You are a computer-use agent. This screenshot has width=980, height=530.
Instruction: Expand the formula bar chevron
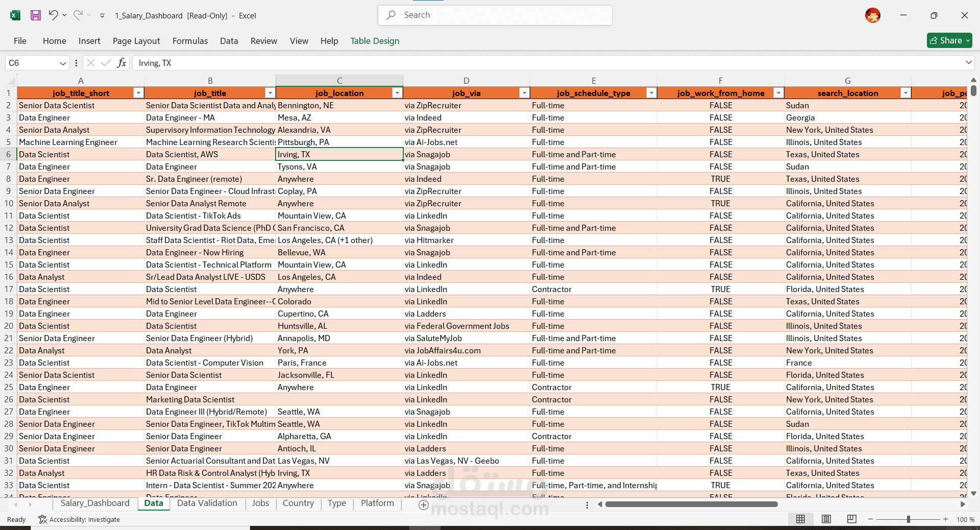point(969,62)
